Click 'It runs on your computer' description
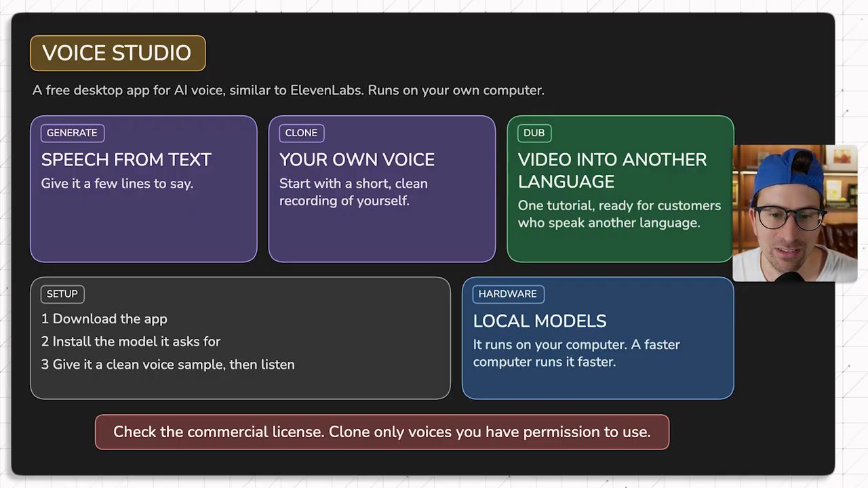 tap(576, 353)
